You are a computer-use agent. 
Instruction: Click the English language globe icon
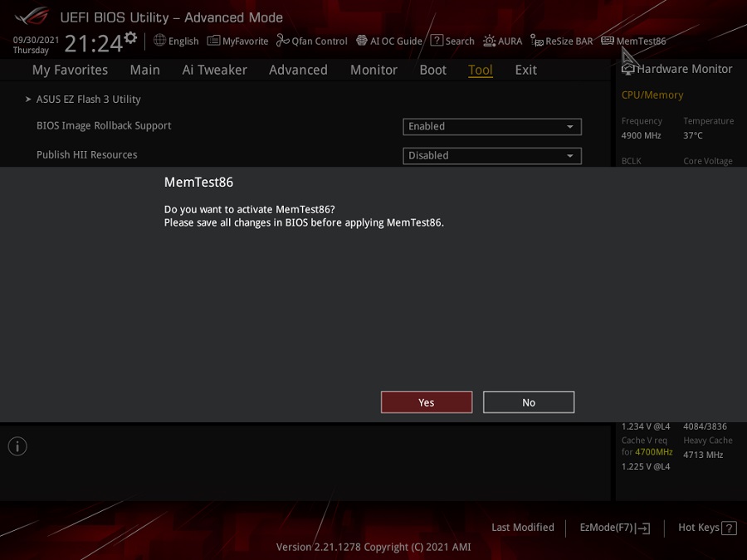click(159, 41)
